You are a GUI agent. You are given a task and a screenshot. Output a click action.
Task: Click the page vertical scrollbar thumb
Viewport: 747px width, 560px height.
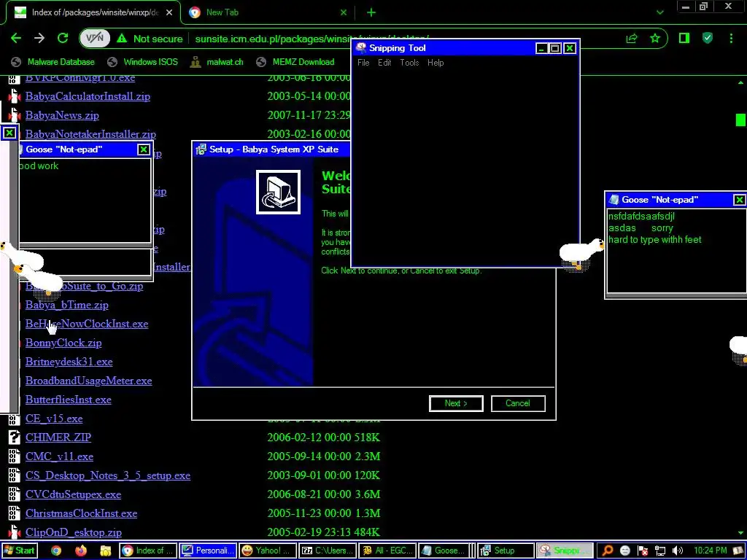click(740, 120)
